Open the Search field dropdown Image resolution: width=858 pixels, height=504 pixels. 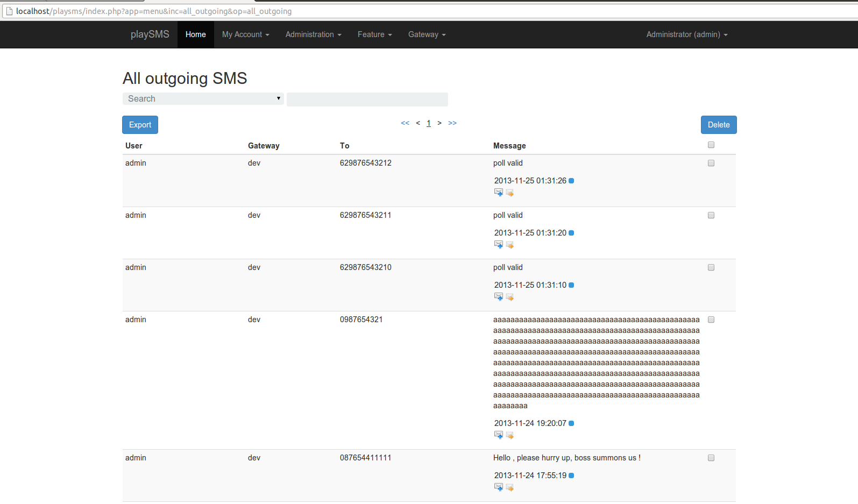203,98
